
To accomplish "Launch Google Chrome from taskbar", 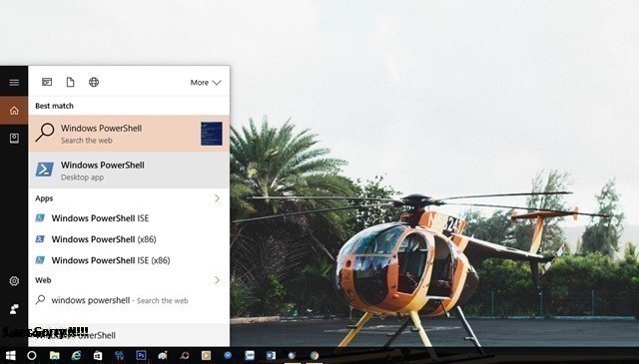I will (x=315, y=355).
